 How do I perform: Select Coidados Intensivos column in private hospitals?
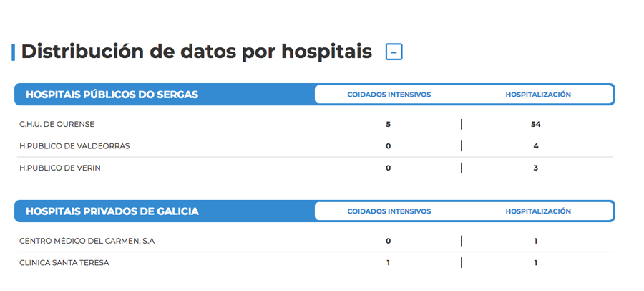pos(389,211)
